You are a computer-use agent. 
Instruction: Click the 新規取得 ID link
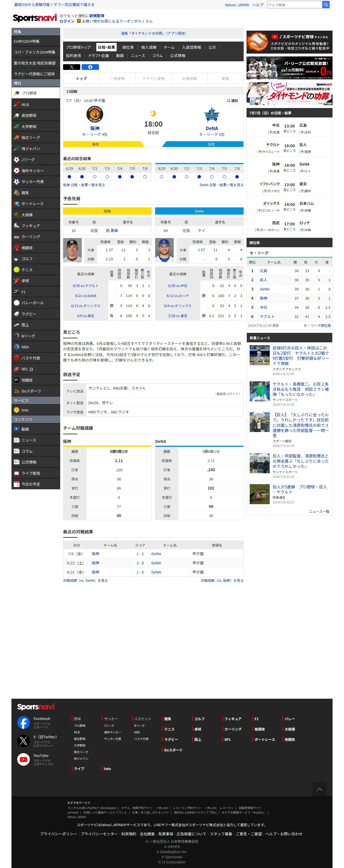tap(97, 16)
